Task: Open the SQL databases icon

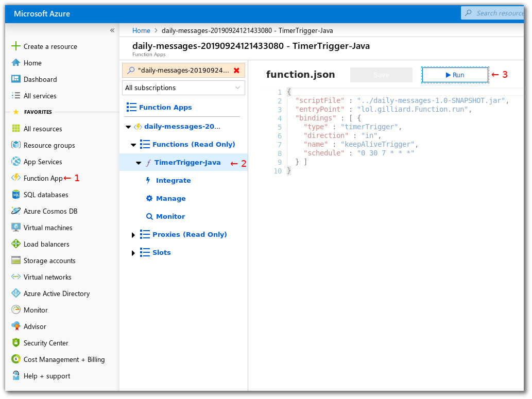Action: click(15, 195)
